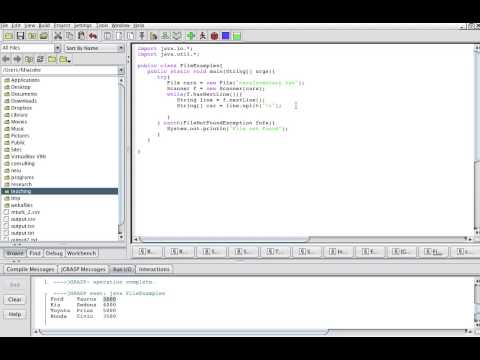
Task: Open the Tools menu
Action: [x=102, y=26]
